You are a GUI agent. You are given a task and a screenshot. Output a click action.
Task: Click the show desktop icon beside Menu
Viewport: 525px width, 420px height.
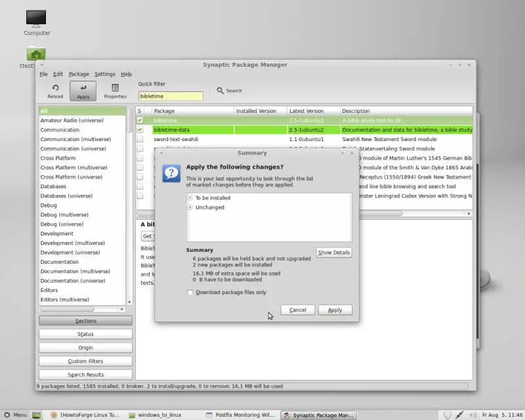coord(37,415)
